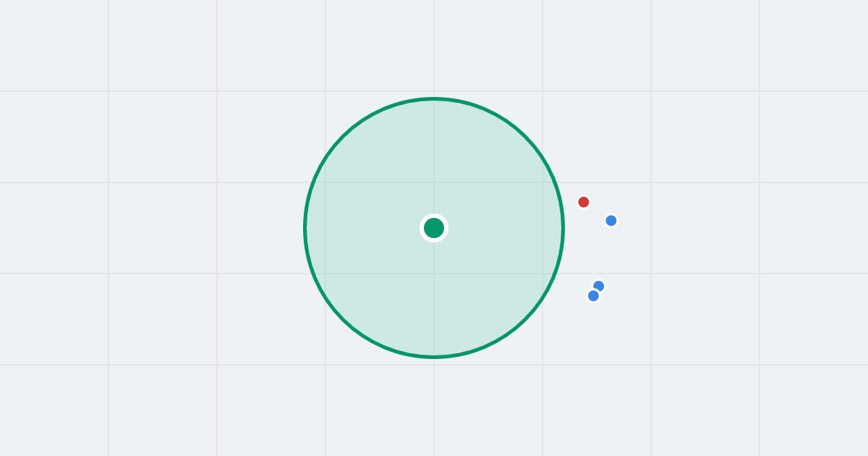Pick the partly covered blue dot of the overlapping pair
868x456 pixels.
599,286
